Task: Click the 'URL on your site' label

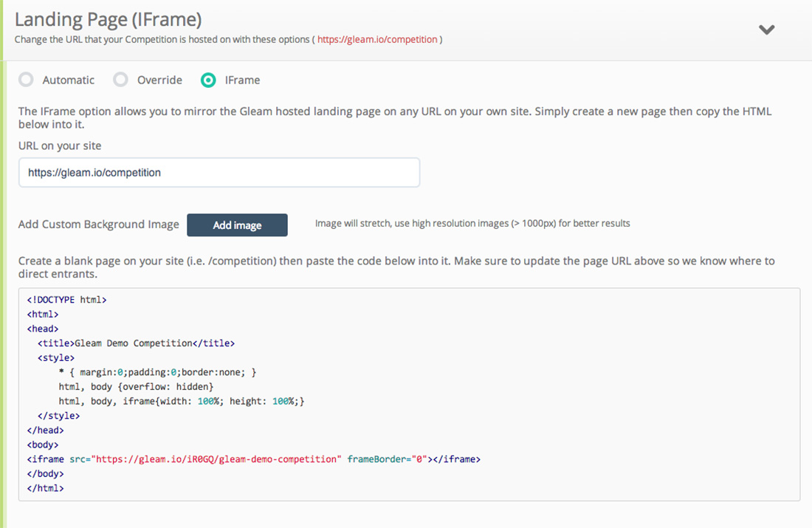Action: tap(60, 145)
